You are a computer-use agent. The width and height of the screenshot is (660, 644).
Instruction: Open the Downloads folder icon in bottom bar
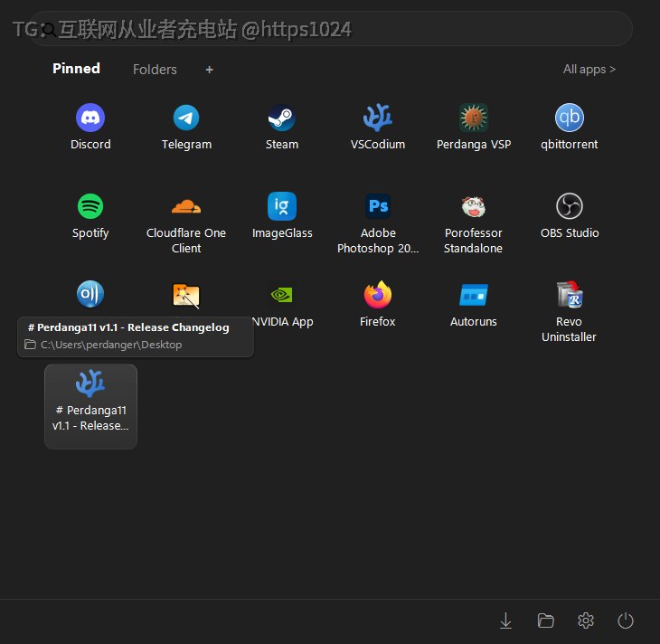point(505,620)
